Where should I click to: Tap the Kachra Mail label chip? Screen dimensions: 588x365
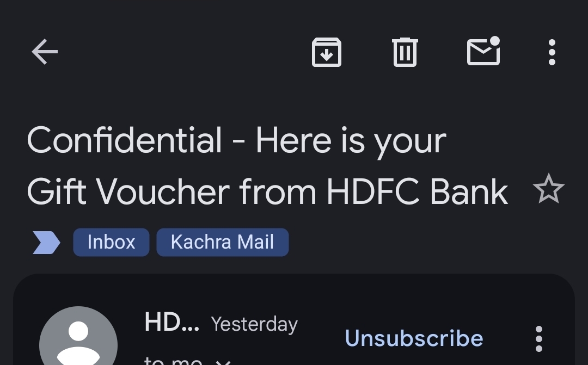[222, 242]
